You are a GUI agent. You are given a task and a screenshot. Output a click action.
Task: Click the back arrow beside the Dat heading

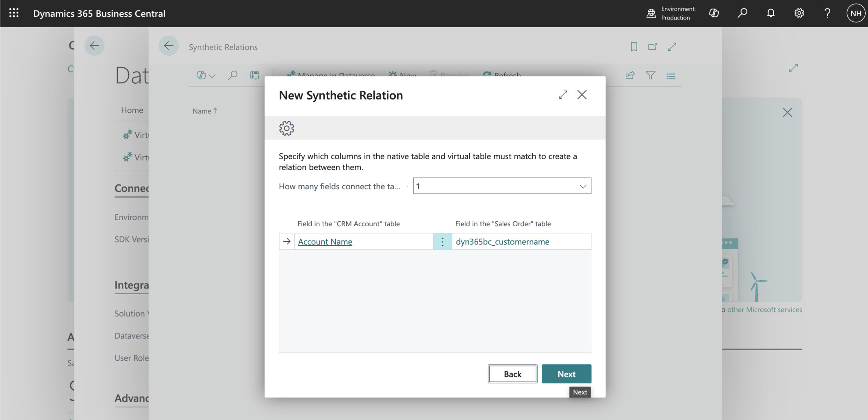tap(94, 45)
